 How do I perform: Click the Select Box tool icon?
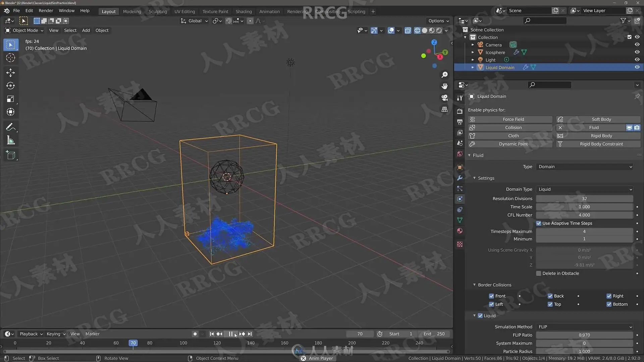point(11,45)
